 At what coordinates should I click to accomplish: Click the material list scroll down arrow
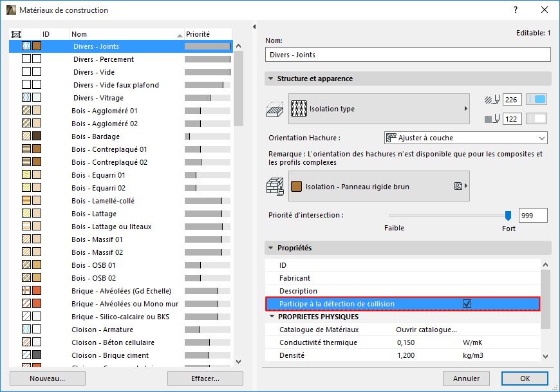tap(239, 361)
